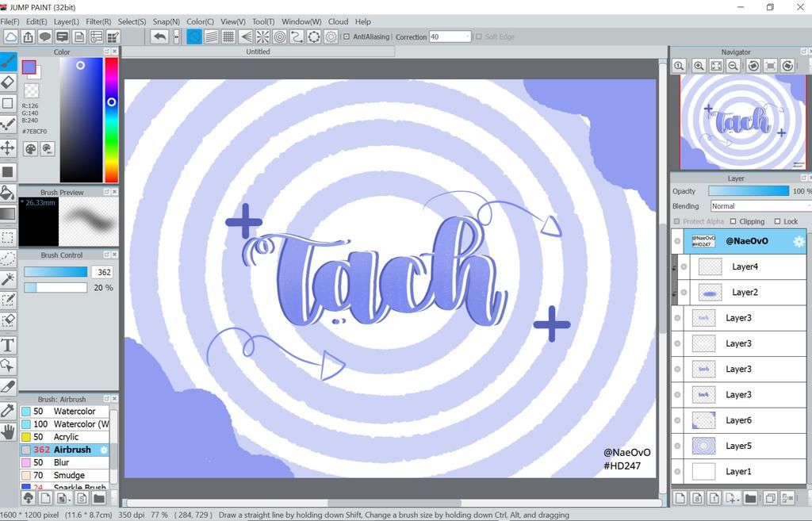Viewport: 812px width, 521px height.
Task: Open @NaeOvO layer settings gear
Action: pos(799,241)
